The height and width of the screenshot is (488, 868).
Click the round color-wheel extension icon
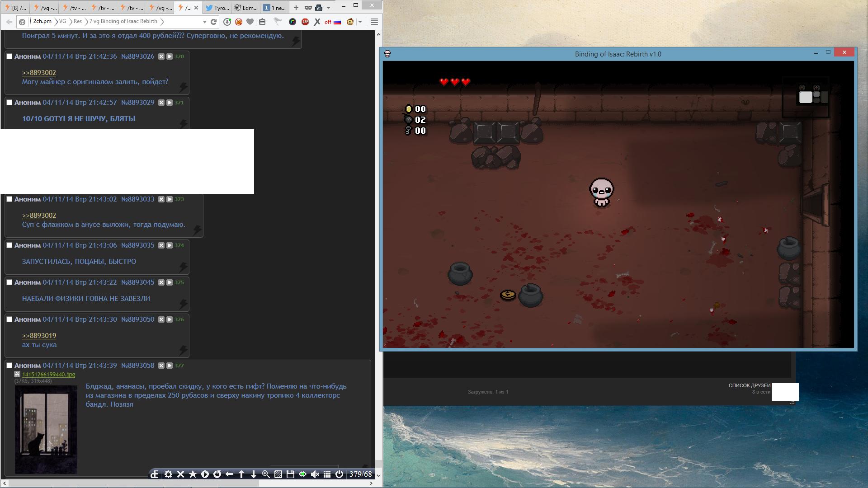pos(292,22)
